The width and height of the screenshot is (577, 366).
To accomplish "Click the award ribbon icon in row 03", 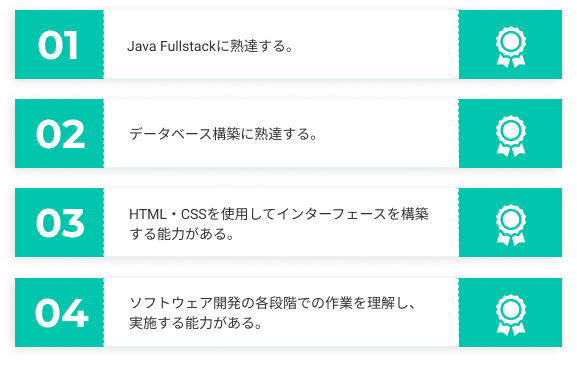I will click(x=510, y=225).
